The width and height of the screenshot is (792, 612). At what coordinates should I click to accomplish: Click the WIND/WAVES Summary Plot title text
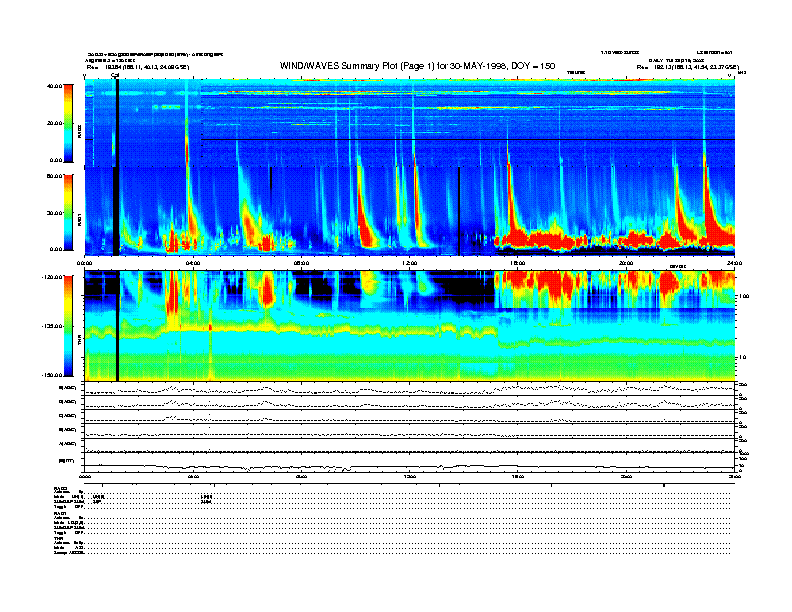[417, 66]
